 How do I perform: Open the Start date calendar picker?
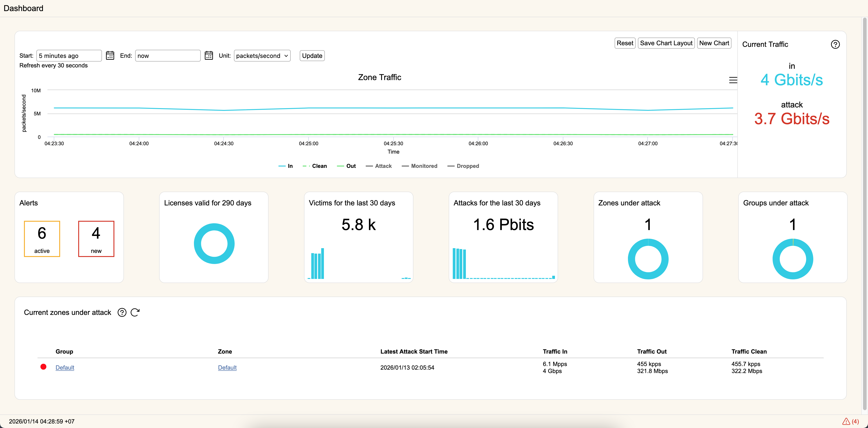110,56
